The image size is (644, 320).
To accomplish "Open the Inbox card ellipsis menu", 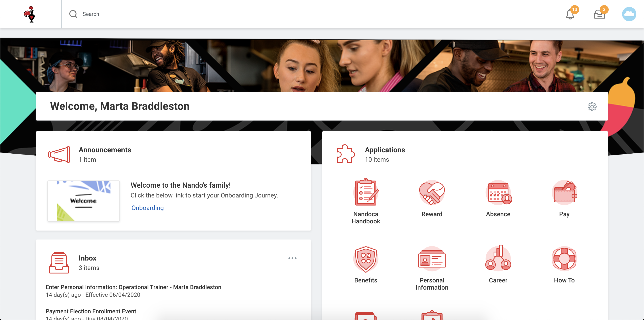I will pos(292,258).
